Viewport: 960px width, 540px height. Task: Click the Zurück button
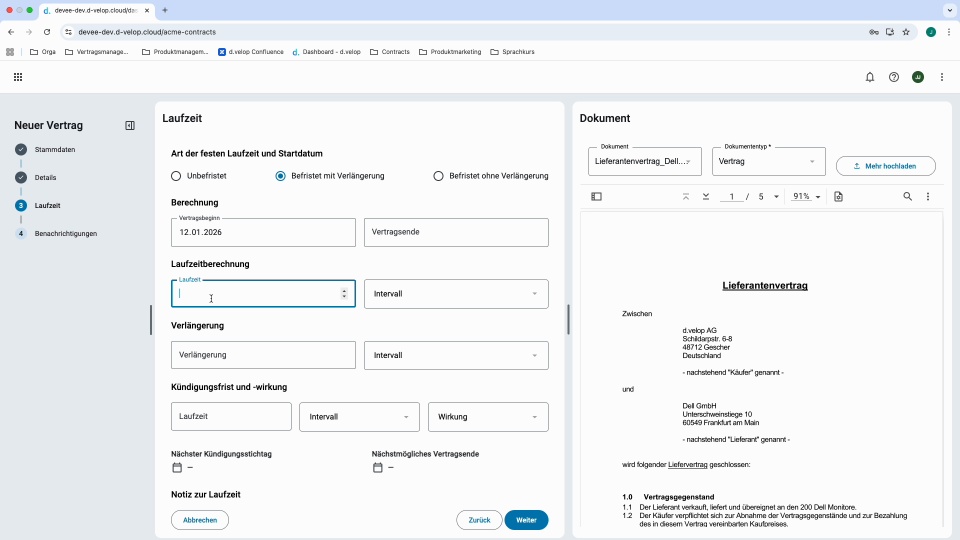479,520
